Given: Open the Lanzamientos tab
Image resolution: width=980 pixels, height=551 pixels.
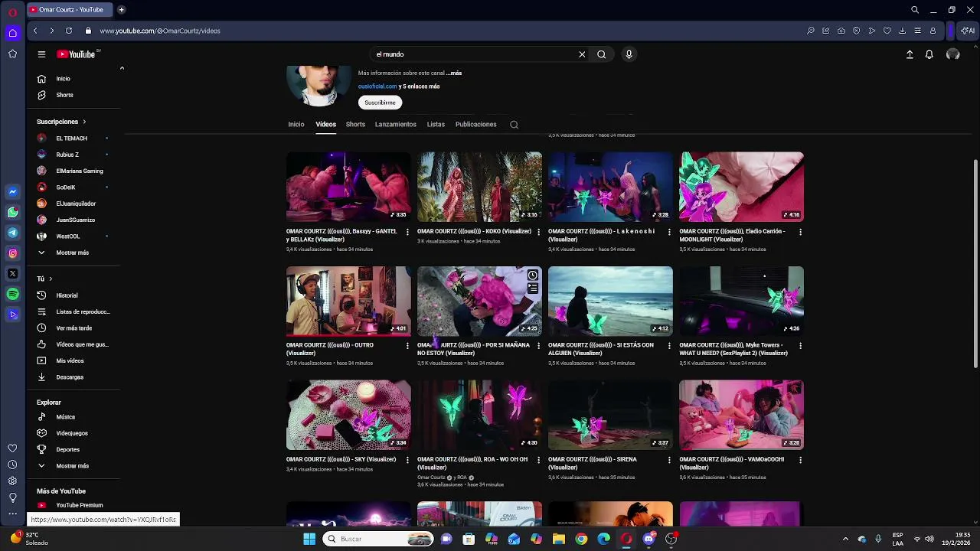Looking at the screenshot, I should pos(396,124).
